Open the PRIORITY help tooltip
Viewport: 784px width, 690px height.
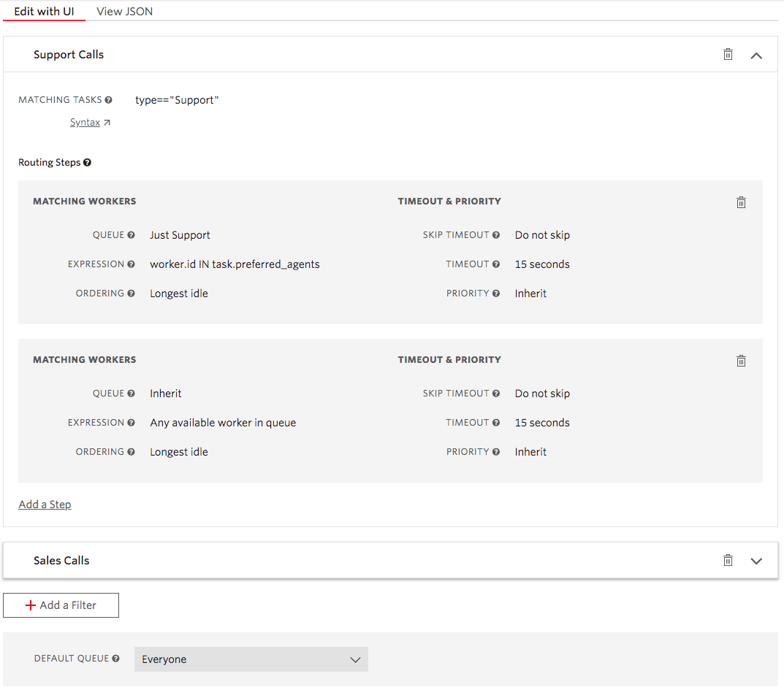coord(496,293)
